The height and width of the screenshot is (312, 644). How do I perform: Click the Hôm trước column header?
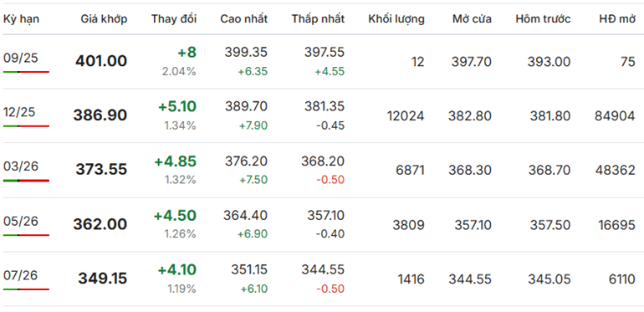543,19
